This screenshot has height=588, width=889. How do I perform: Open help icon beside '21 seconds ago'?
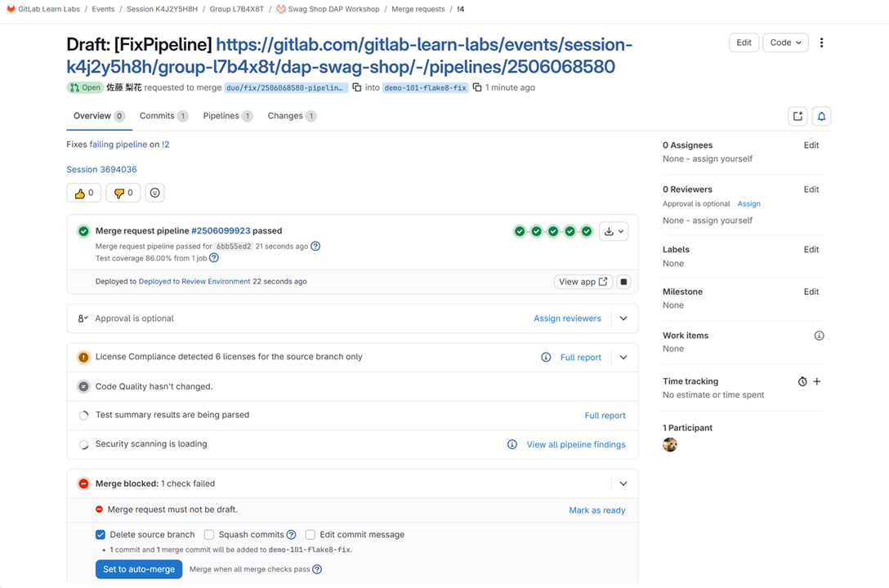pyautogui.click(x=315, y=246)
